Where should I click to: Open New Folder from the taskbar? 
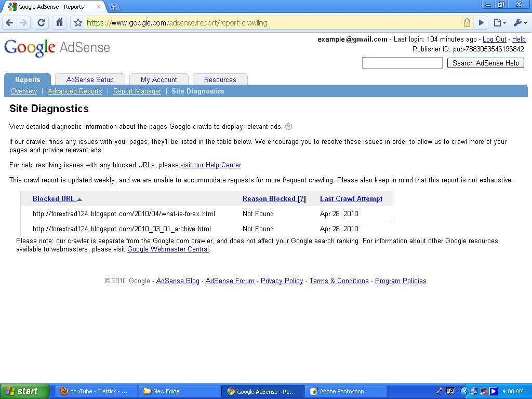click(179, 391)
